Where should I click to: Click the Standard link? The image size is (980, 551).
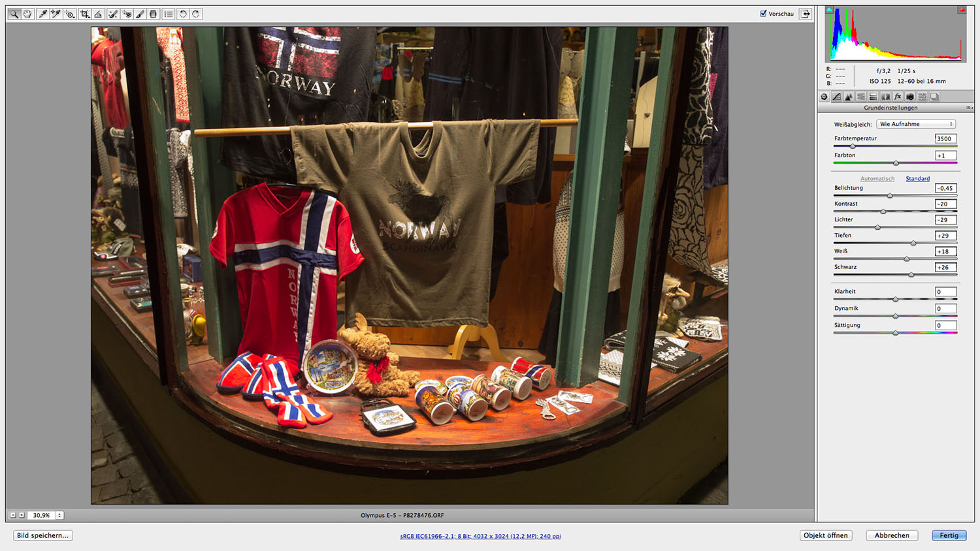918,179
